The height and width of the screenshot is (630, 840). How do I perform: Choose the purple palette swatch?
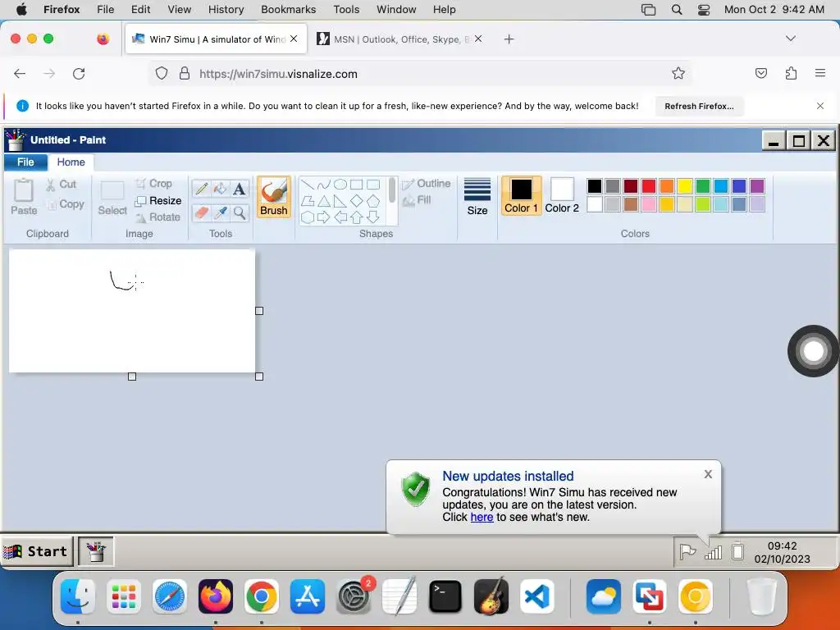coord(757,186)
